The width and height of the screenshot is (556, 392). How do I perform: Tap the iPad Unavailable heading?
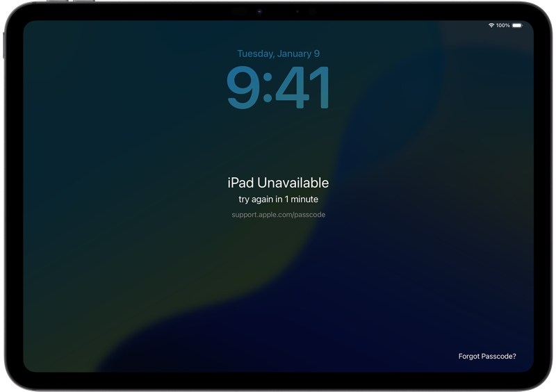pyautogui.click(x=279, y=183)
